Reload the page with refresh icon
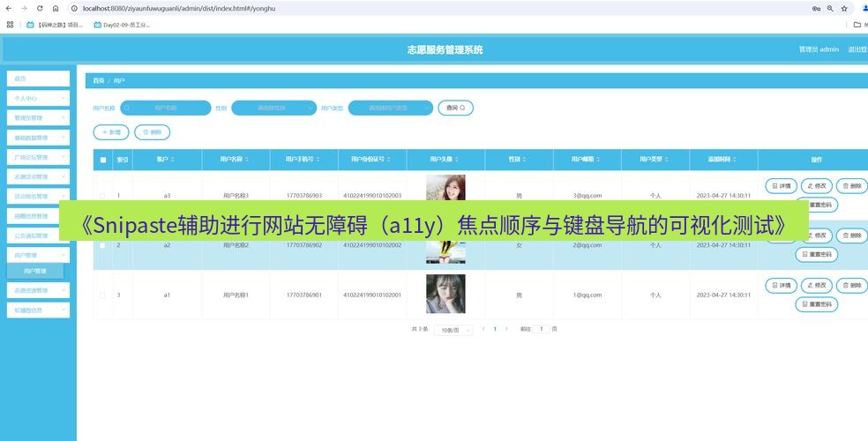 40,8
